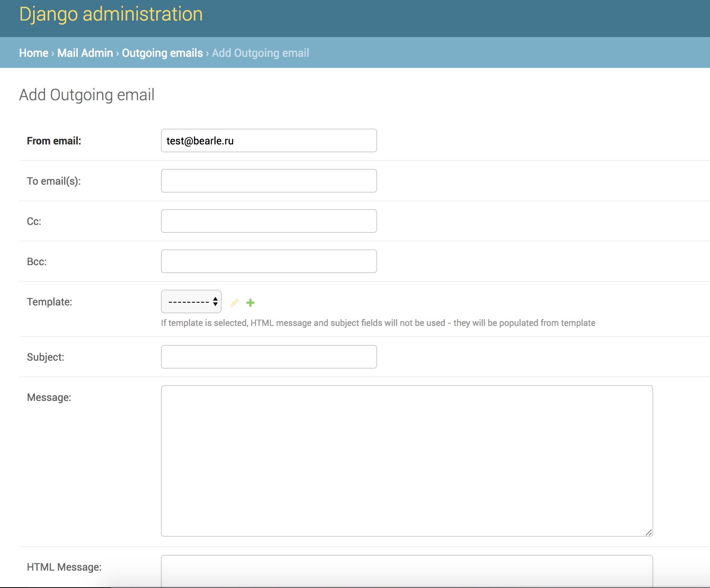The width and height of the screenshot is (710, 588).
Task: Click the 'To email(s):' label
Action: [54, 181]
